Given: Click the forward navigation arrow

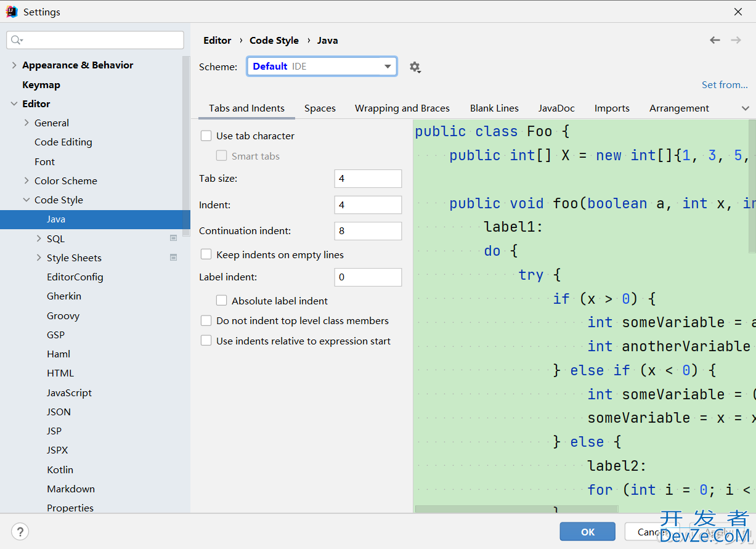Looking at the screenshot, I should pos(736,40).
